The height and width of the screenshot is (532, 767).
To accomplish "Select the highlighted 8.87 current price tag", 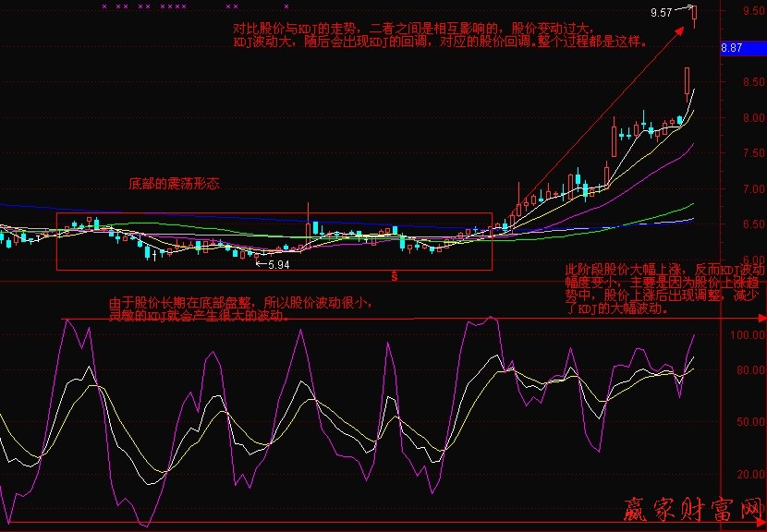I will (x=732, y=48).
